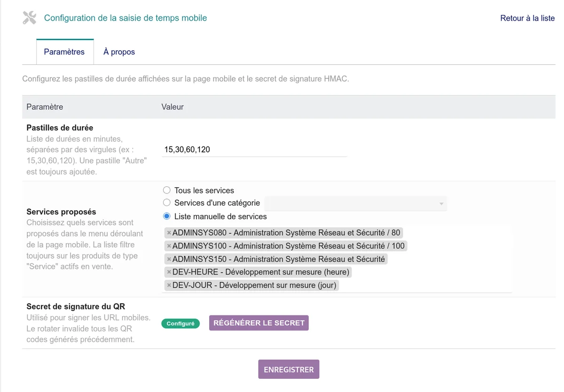The width and height of the screenshot is (564, 392).
Task: Select the "Services d'une catégorie" radio option
Action: click(x=166, y=203)
